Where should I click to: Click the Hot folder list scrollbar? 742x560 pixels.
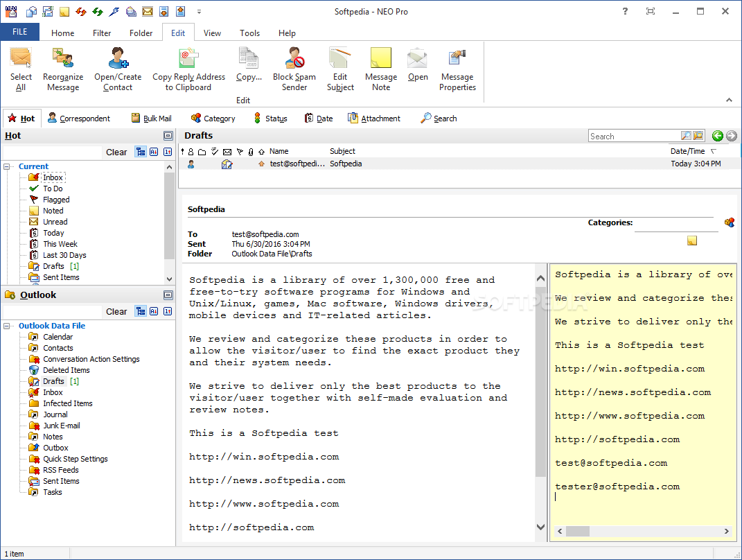click(170, 216)
